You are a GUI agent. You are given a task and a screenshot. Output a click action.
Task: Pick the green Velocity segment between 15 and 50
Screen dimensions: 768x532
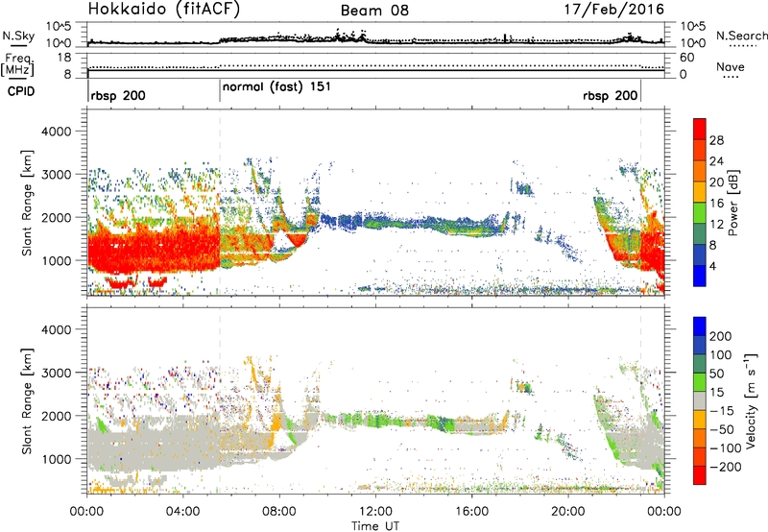[x=700, y=382]
